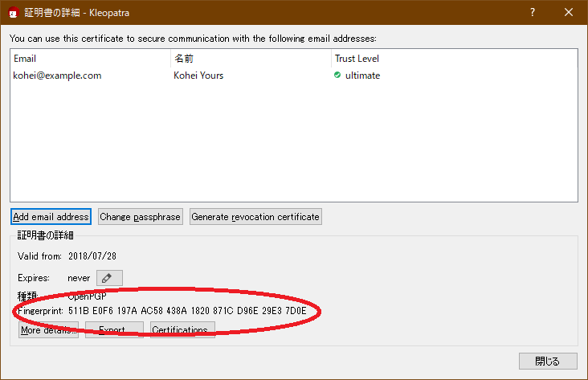Click Add email address button
The width and height of the screenshot is (588, 380).
(x=51, y=217)
